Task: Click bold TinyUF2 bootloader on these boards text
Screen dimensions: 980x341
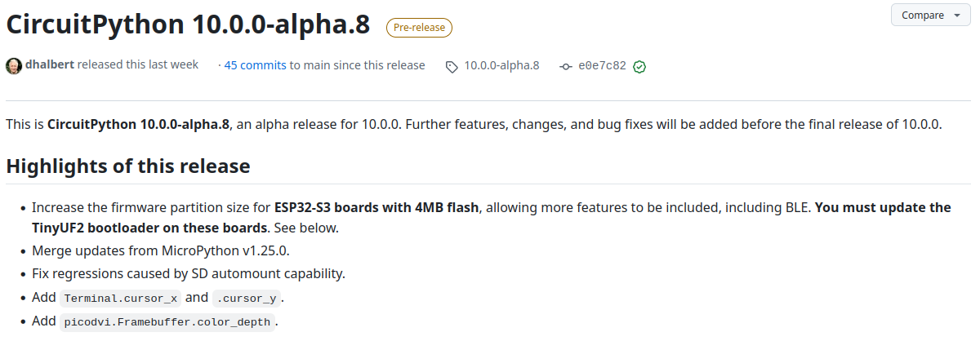Action: click(x=149, y=227)
